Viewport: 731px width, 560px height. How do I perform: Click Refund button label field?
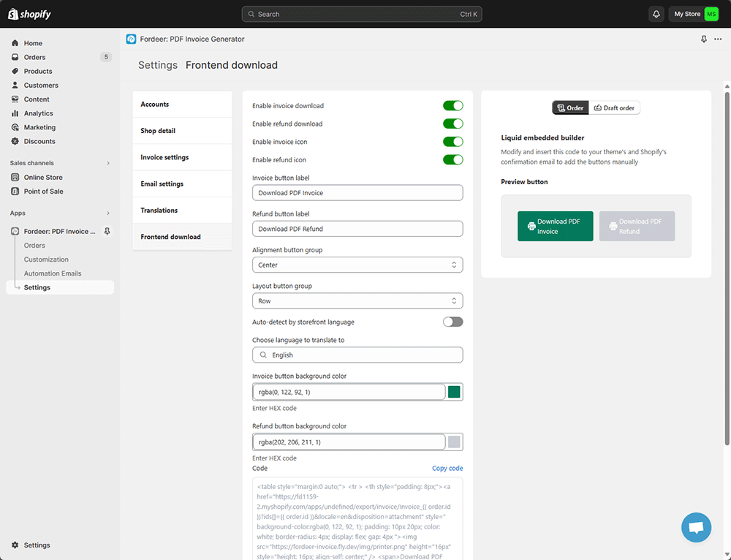[x=357, y=229]
